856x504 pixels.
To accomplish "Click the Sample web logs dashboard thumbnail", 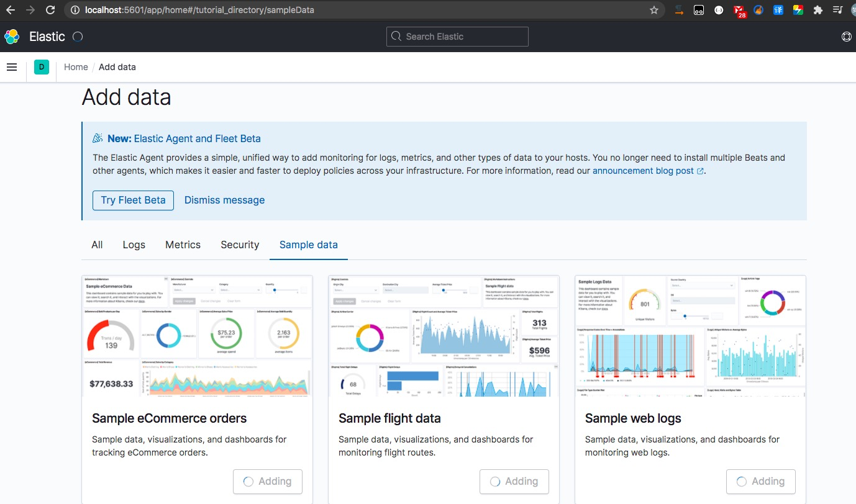I will 690,336.
